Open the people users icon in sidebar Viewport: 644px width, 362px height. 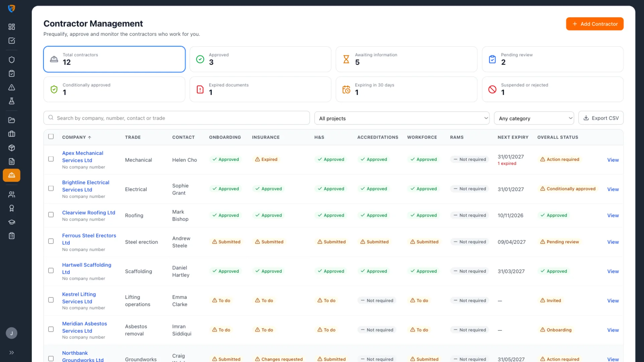pos(12,194)
